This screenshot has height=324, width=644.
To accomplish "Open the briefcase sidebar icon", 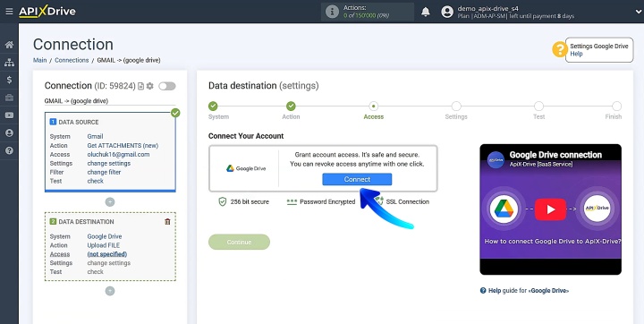I will click(x=9, y=98).
